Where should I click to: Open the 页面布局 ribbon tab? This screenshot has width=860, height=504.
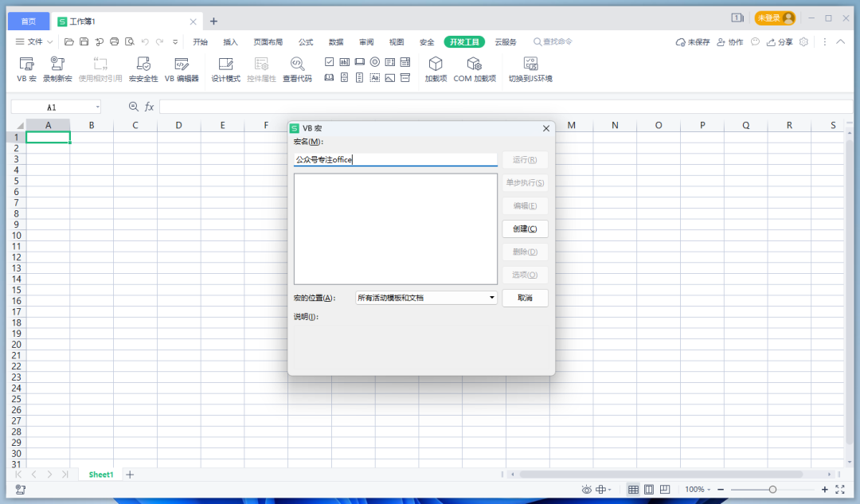(x=268, y=41)
